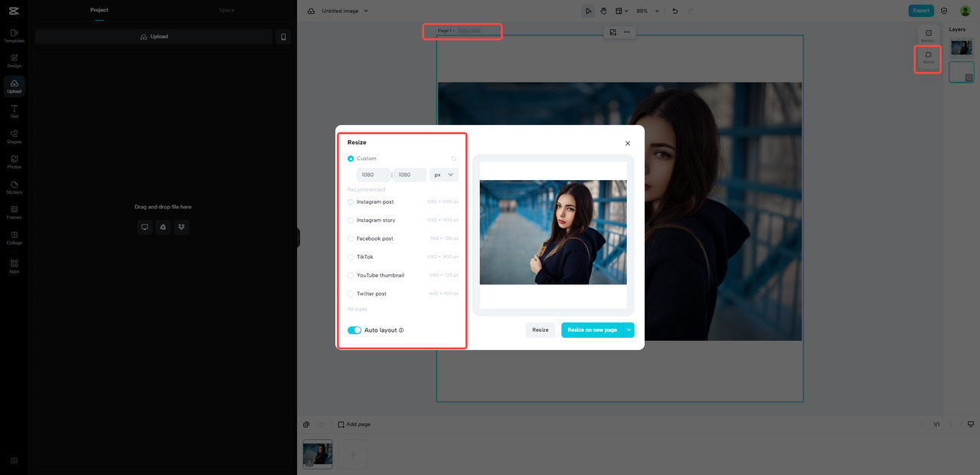Switch to the Project tab
Screen dimensions: 980x475
pos(100,10)
